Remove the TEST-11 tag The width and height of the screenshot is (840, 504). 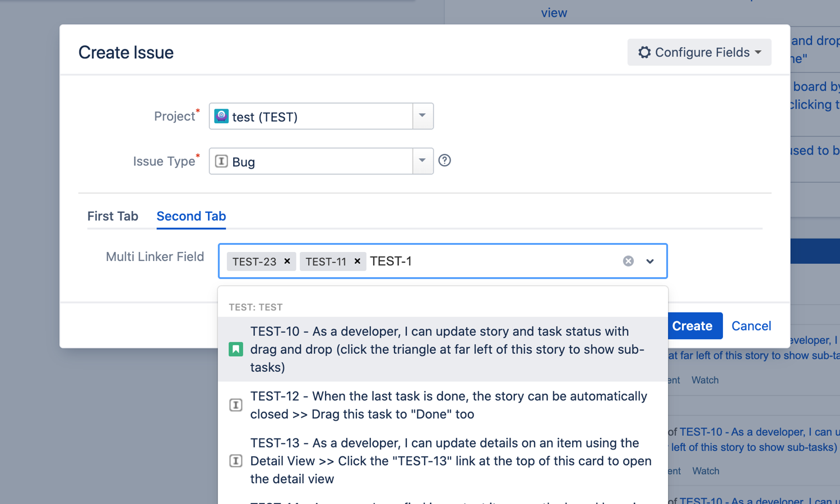click(x=357, y=261)
